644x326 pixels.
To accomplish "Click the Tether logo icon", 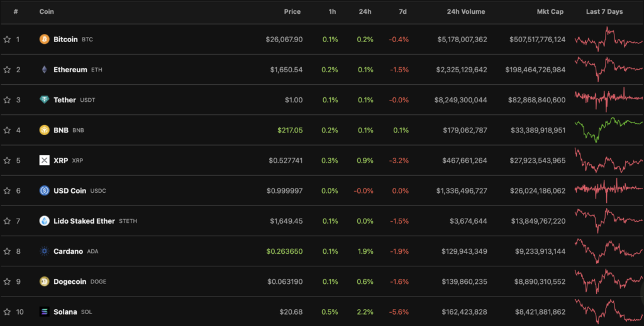I will [x=45, y=100].
